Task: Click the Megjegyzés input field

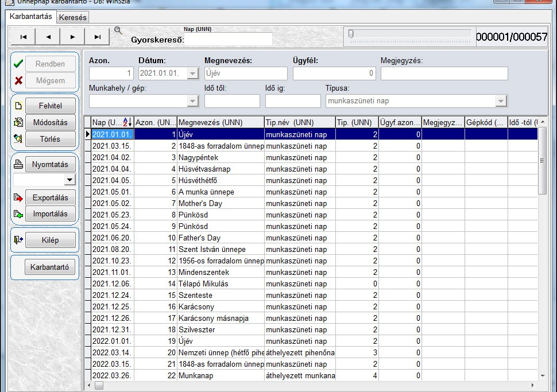Action: pos(444,73)
